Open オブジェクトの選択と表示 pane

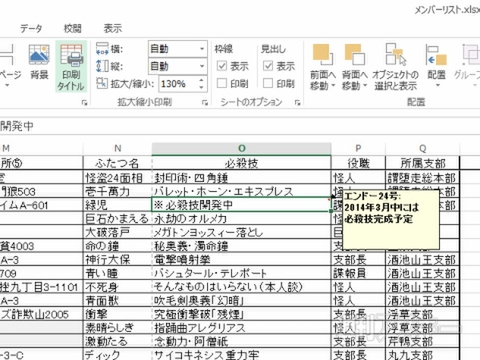[396, 67]
